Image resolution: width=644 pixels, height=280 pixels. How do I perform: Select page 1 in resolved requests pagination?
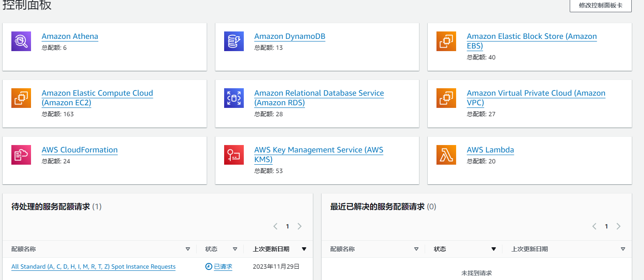tap(606, 226)
